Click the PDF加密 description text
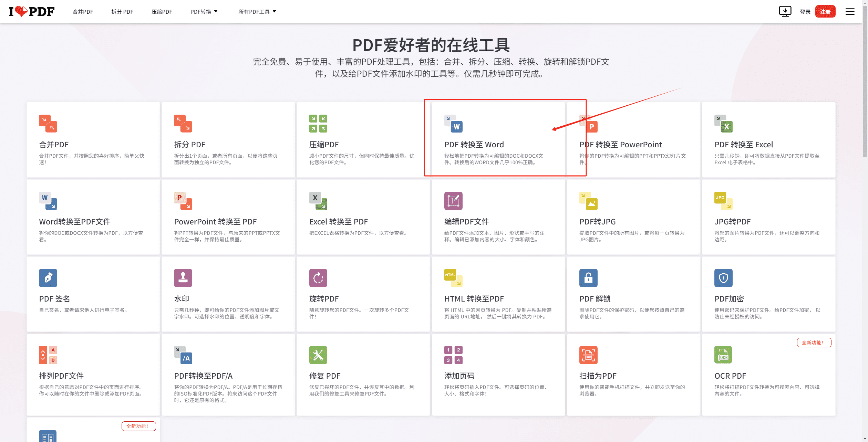Screen dimensions: 868x442 tap(767, 313)
